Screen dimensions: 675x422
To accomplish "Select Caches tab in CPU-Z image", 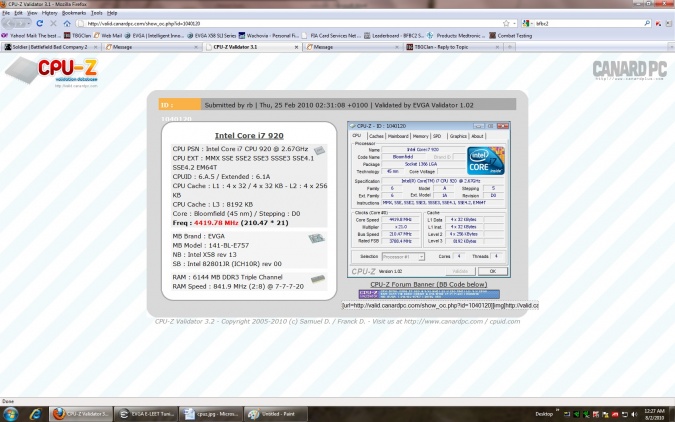I will click(x=376, y=136).
